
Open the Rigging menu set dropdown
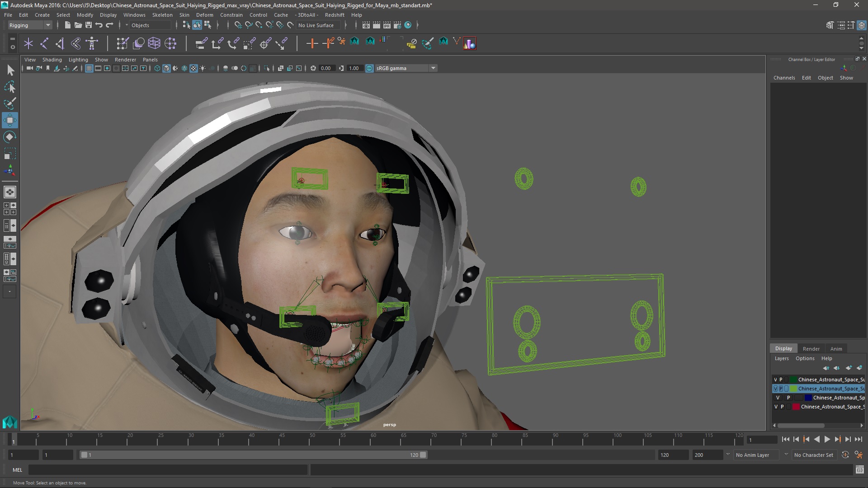pyautogui.click(x=30, y=25)
